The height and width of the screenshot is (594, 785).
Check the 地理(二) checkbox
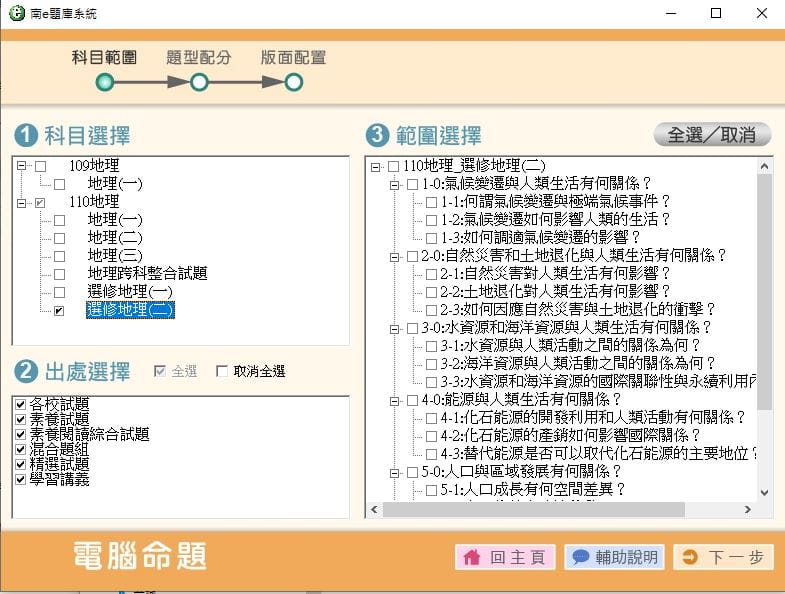[x=60, y=238]
